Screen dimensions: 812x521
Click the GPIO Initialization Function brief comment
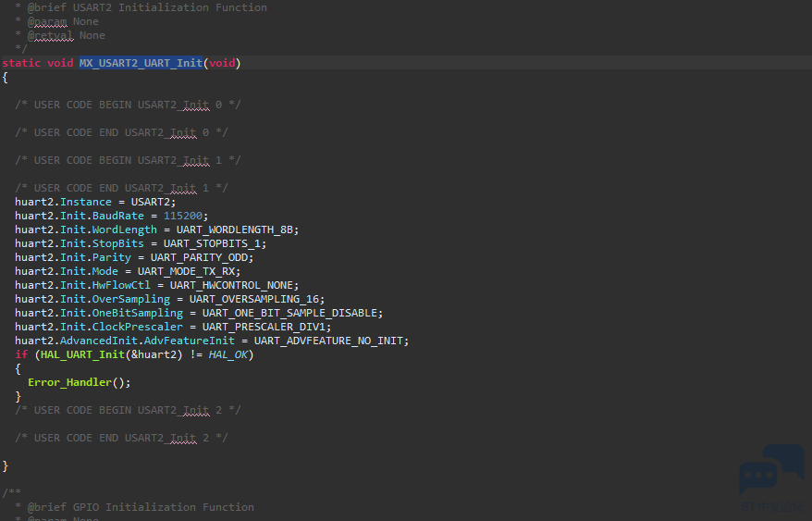141,507
